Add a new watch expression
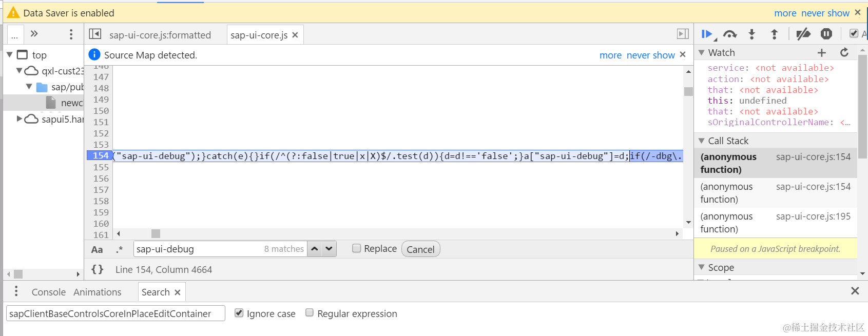Screen dimensions: 868x336 (822, 52)
